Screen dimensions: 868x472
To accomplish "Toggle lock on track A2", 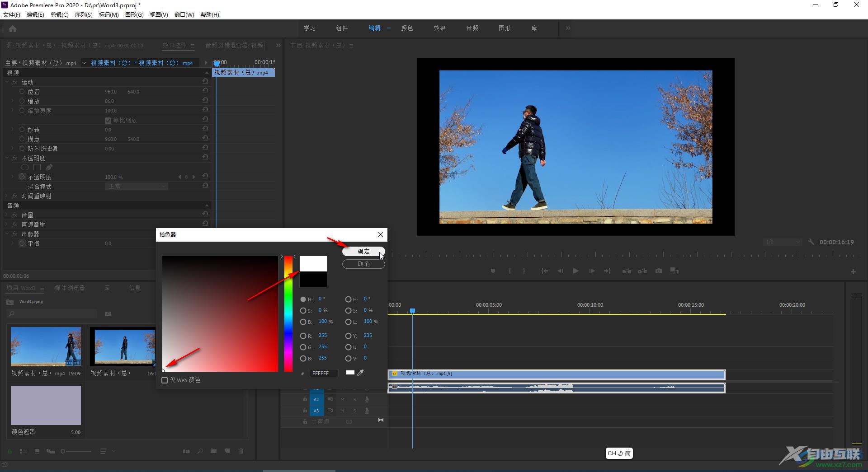I will (x=305, y=399).
